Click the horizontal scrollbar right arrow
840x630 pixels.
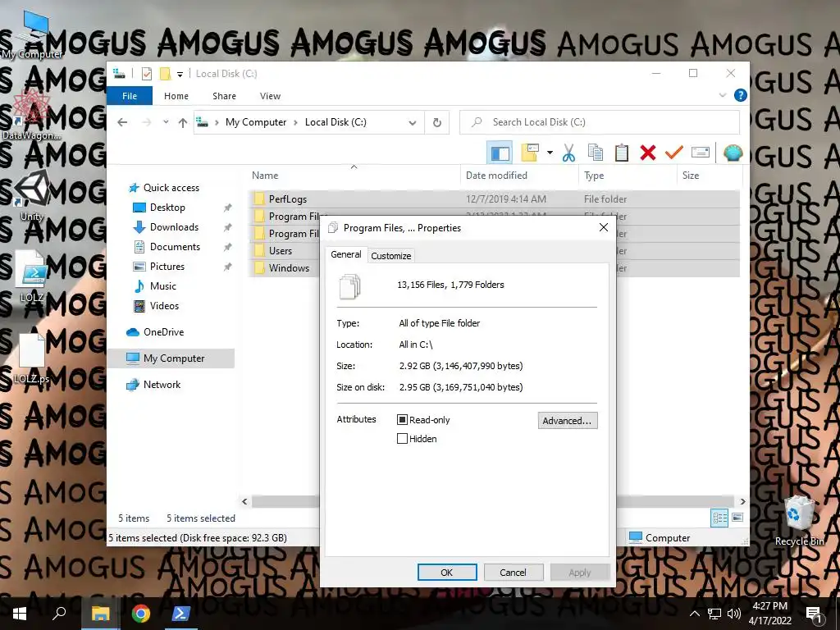(x=742, y=501)
